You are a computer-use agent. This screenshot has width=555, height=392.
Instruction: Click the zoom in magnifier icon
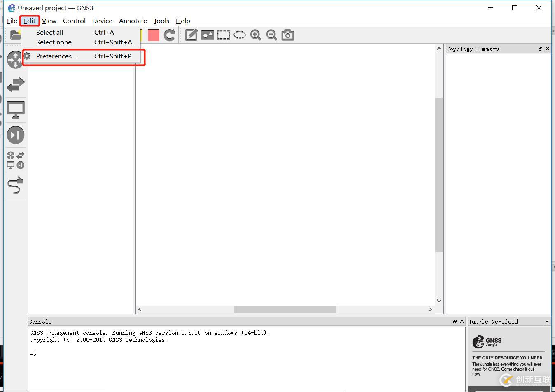[255, 35]
